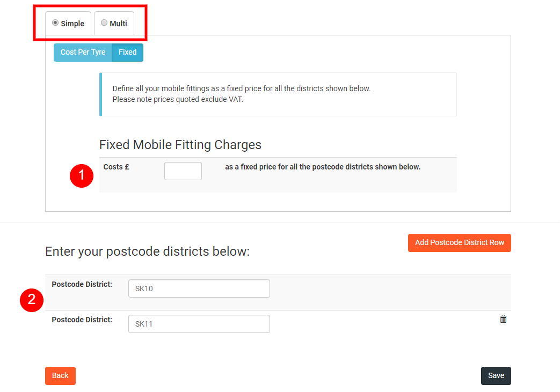
Task: Focus the Costs £ input field
Action: click(183, 171)
